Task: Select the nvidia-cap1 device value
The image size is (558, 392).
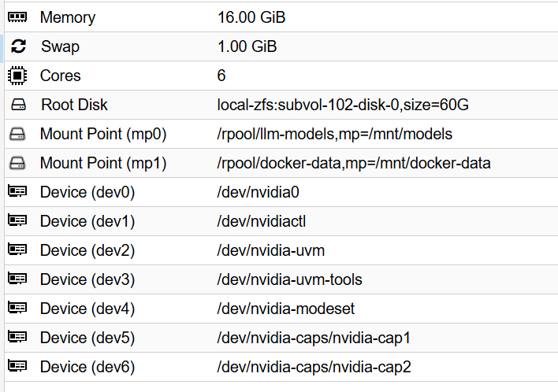Action: 314,338
